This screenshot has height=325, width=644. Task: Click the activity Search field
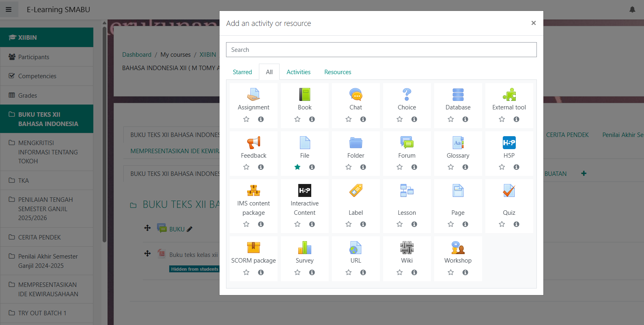click(x=381, y=50)
